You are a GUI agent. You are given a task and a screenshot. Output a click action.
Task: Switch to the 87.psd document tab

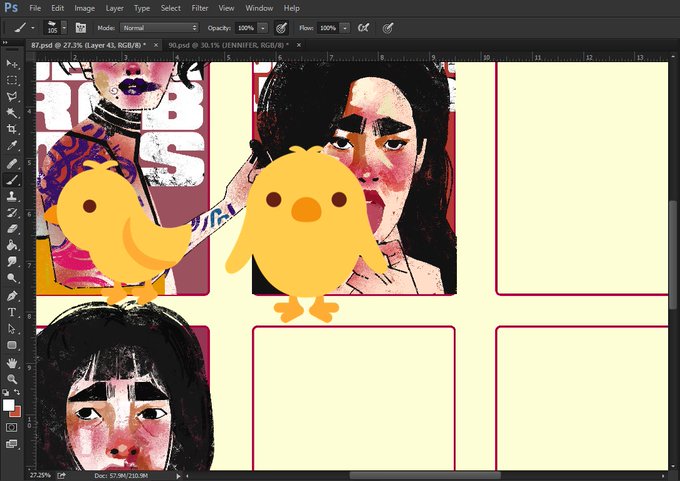tap(88, 45)
